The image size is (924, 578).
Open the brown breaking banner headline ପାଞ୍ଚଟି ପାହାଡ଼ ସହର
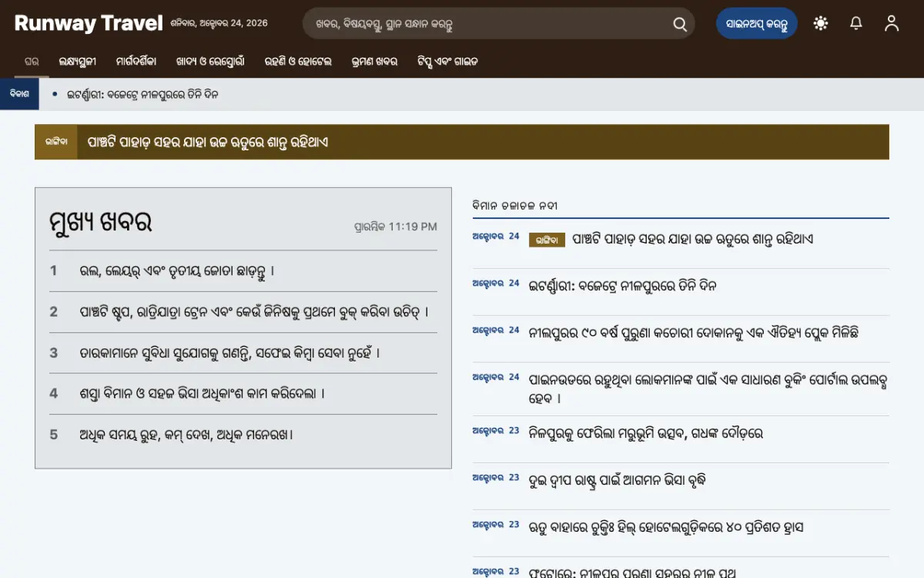208,143
